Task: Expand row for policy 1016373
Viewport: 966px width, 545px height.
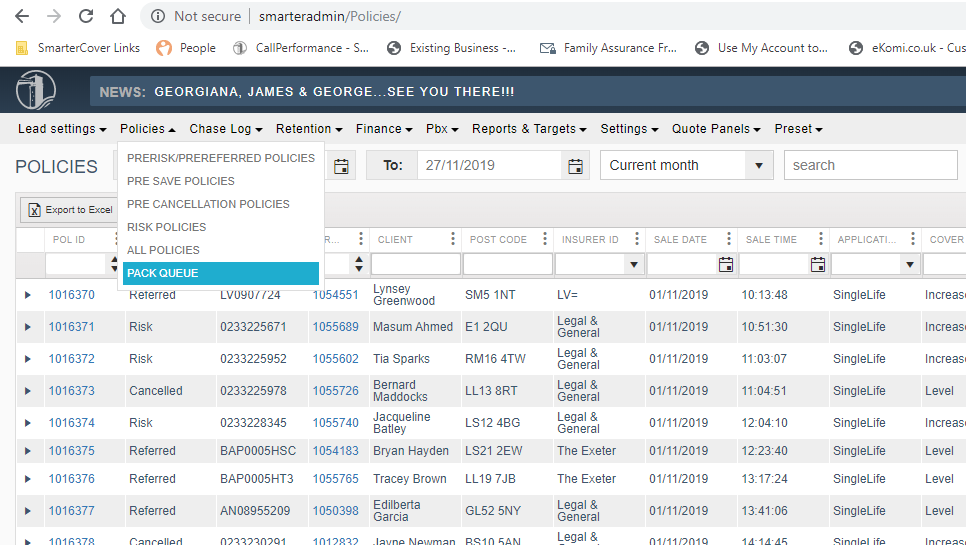Action: (x=28, y=391)
